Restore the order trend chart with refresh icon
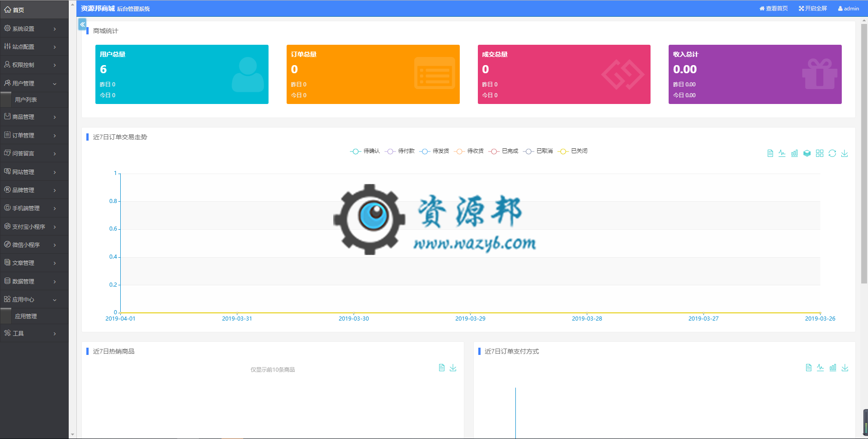Image resolution: width=868 pixels, height=439 pixels. click(832, 154)
